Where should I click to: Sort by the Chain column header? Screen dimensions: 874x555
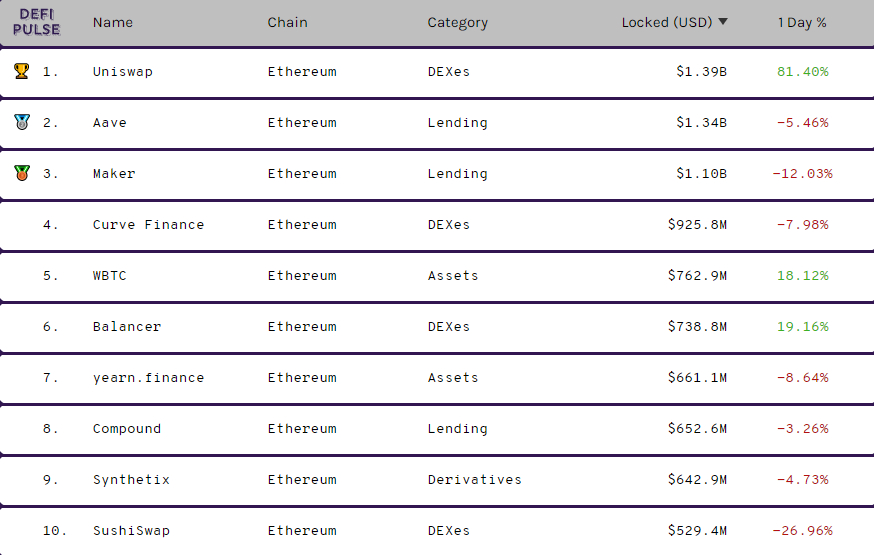point(287,22)
